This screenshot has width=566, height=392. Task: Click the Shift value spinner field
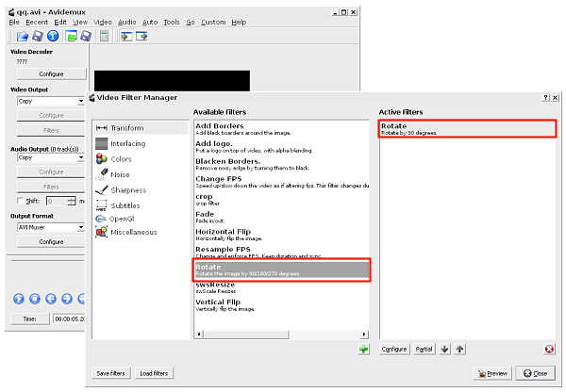(58, 201)
